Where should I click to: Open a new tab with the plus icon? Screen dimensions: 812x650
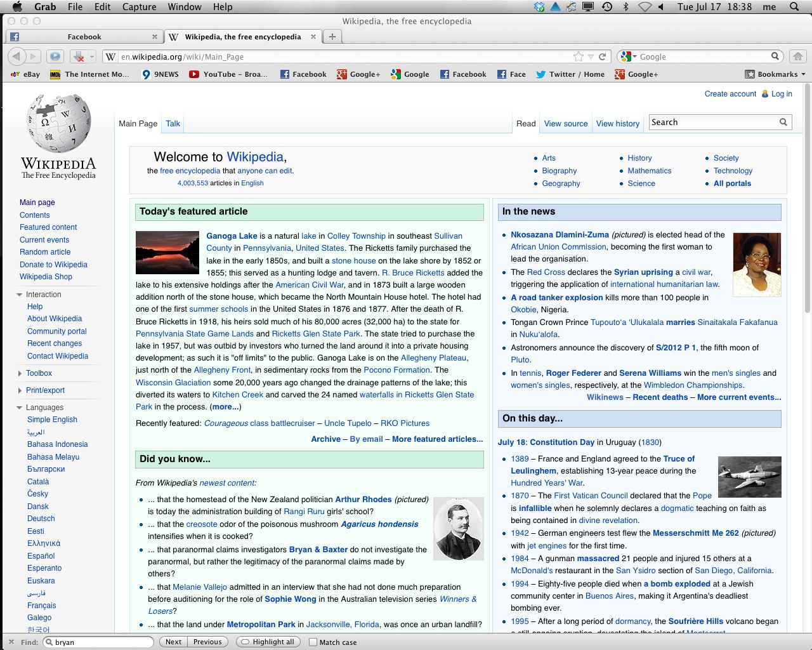[x=332, y=36]
